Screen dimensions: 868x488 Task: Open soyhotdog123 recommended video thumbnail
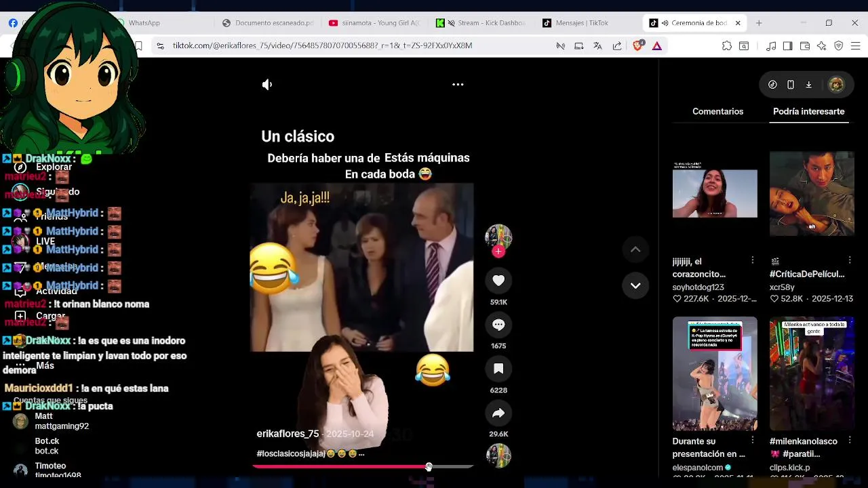[715, 193]
